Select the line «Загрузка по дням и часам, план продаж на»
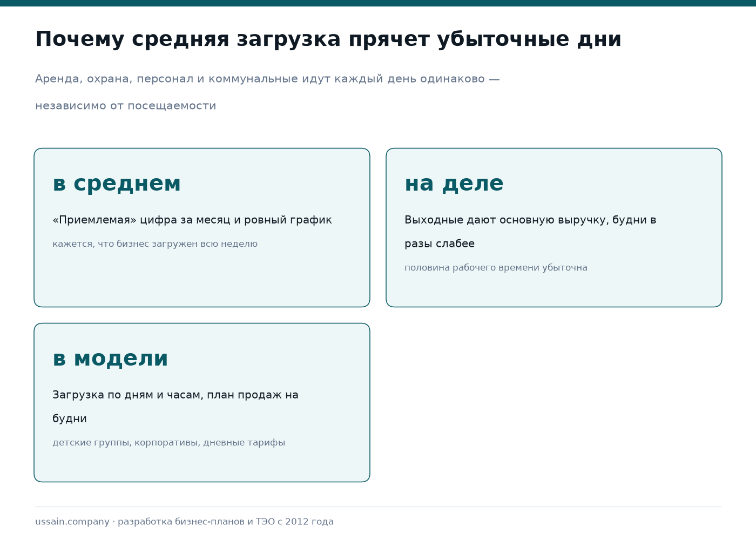 (175, 395)
